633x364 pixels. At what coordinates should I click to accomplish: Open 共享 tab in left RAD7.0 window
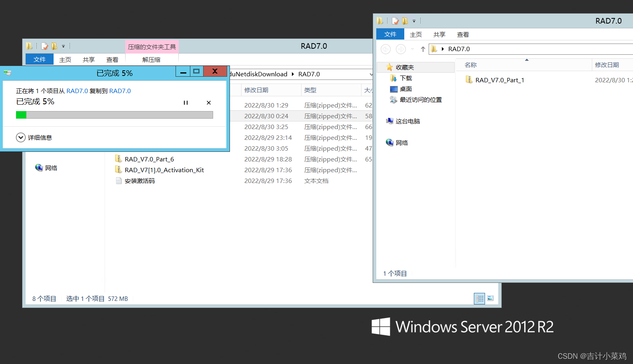[x=89, y=60]
